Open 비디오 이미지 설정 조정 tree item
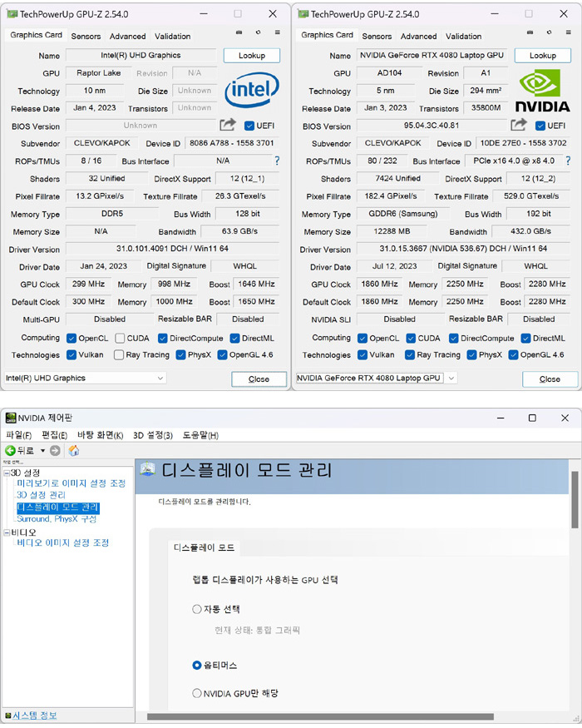 [62, 542]
